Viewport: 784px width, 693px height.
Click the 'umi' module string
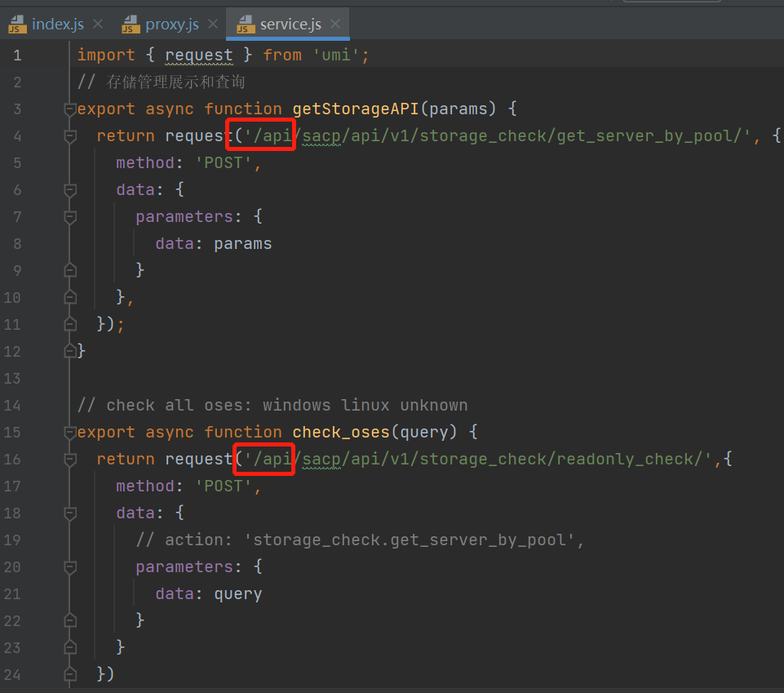336,55
